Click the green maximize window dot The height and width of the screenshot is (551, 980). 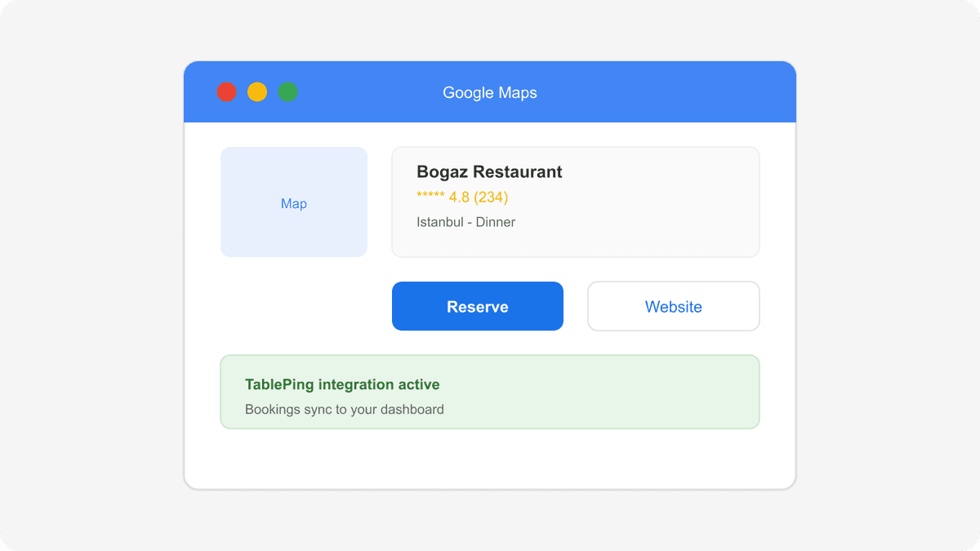coord(288,92)
